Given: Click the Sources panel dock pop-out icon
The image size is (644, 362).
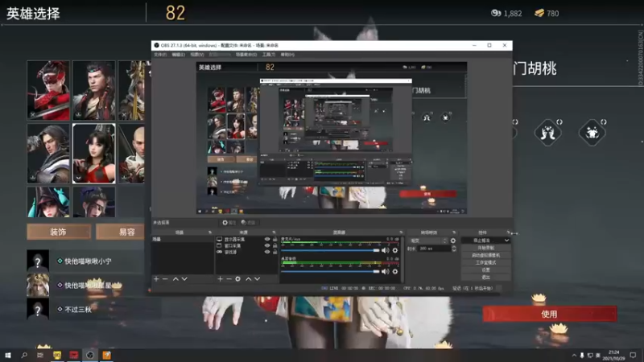Looking at the screenshot, I should pyautogui.click(x=274, y=232).
